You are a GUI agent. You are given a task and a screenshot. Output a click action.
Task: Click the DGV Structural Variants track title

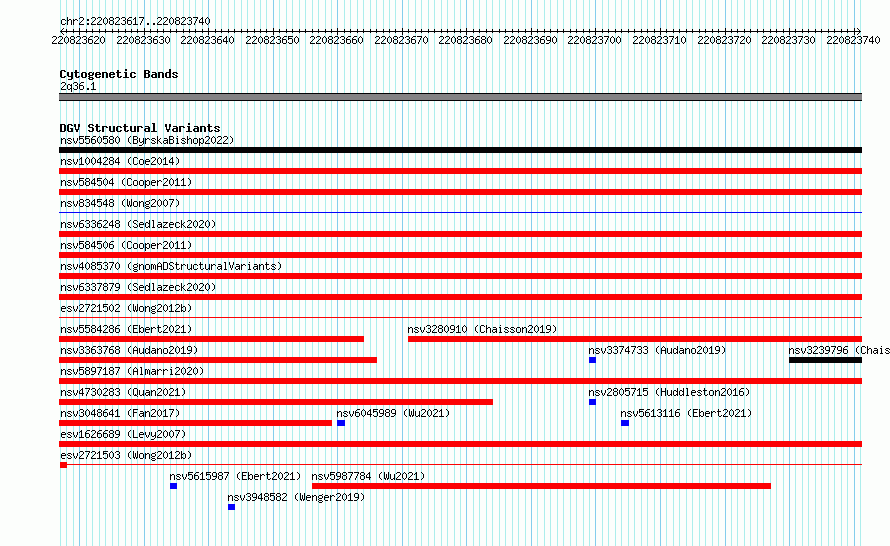click(140, 128)
